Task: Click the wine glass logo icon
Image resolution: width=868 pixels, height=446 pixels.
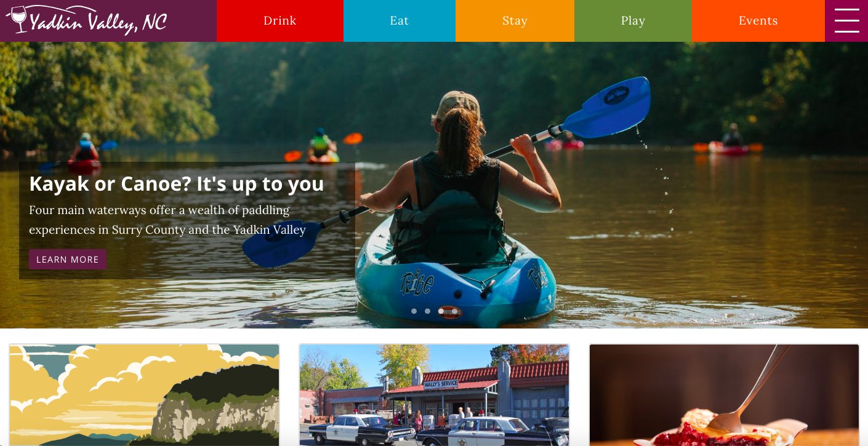Action: tap(17, 19)
